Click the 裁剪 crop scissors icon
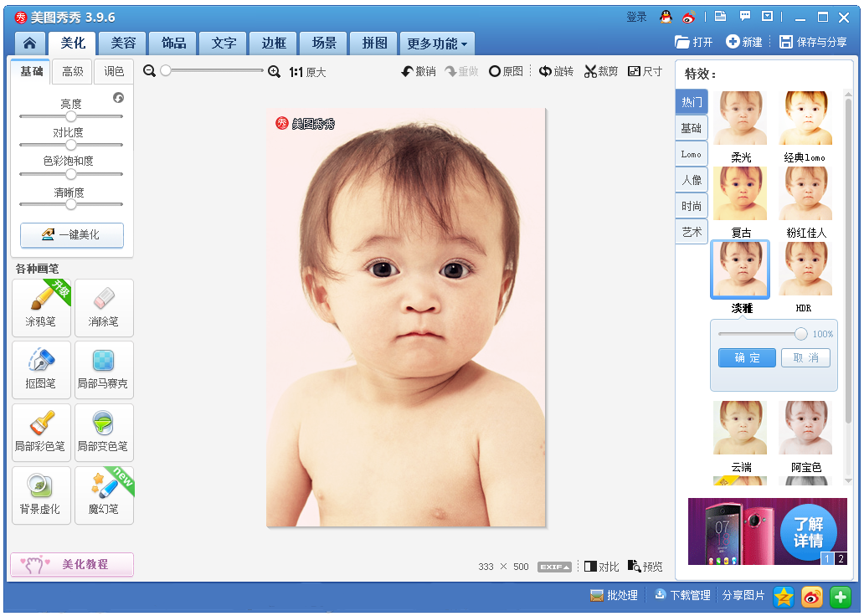 tap(590, 72)
